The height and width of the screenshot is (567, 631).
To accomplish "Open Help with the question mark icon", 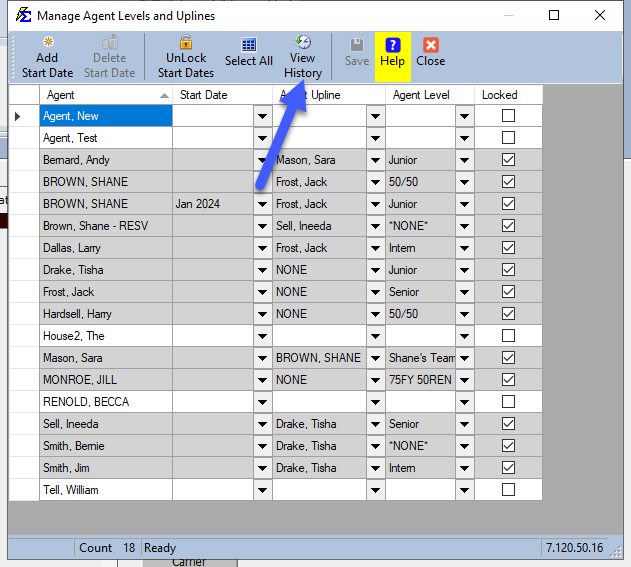I will 392,45.
